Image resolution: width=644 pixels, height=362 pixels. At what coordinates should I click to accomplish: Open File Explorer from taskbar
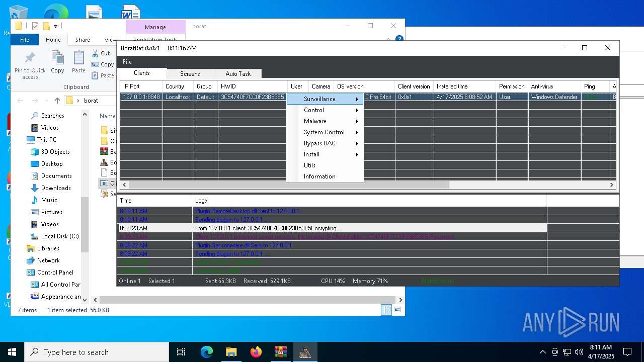click(231, 352)
